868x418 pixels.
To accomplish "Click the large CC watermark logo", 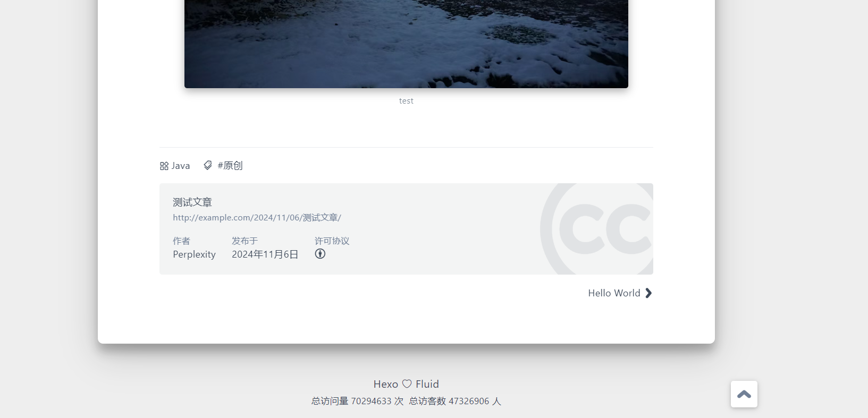I will click(x=596, y=229).
